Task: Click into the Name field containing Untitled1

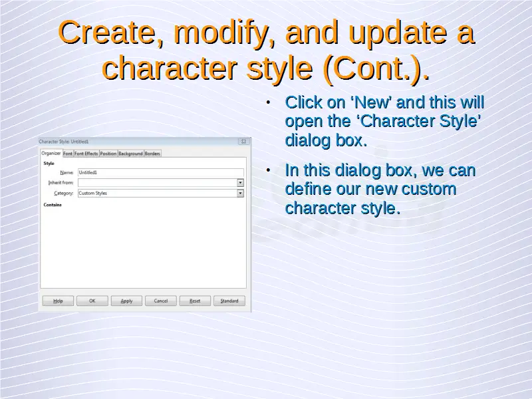Action: [160, 173]
